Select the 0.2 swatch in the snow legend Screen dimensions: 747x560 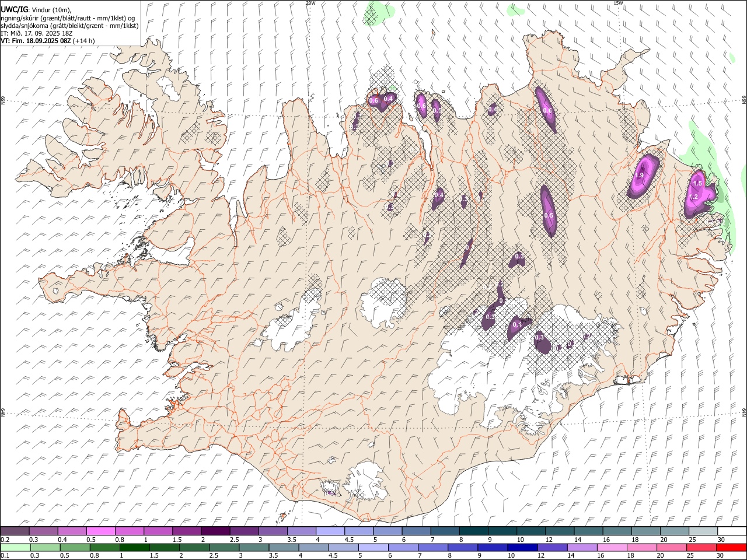point(15,531)
